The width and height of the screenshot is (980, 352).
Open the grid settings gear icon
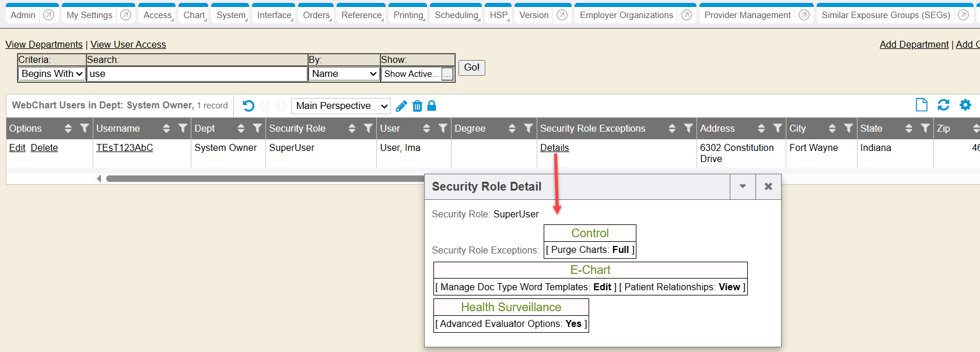pyautogui.click(x=965, y=105)
